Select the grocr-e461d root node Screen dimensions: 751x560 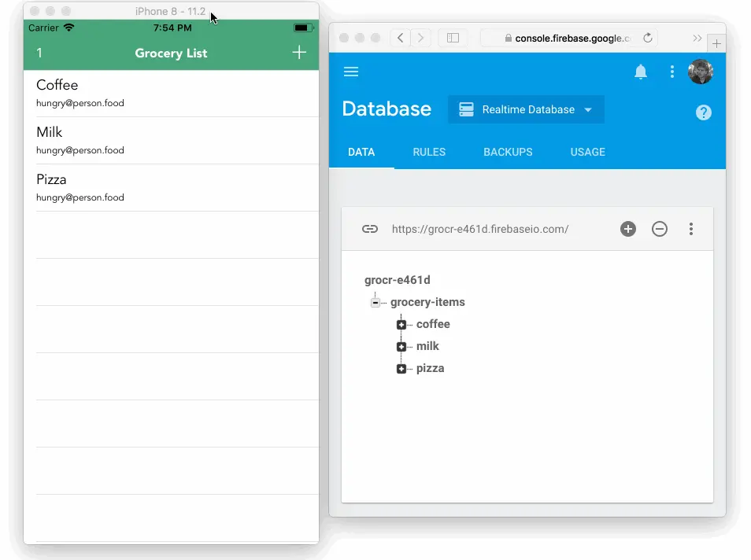[x=397, y=280]
